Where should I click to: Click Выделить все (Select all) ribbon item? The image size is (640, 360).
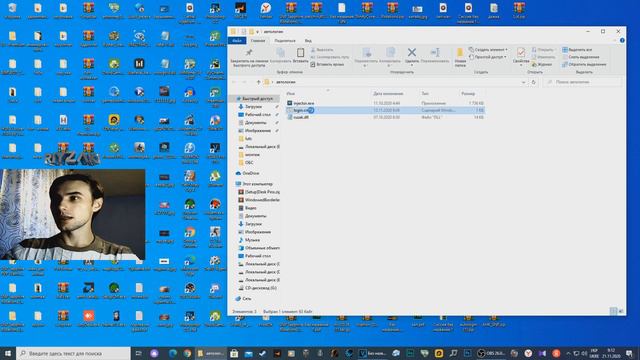(577, 50)
